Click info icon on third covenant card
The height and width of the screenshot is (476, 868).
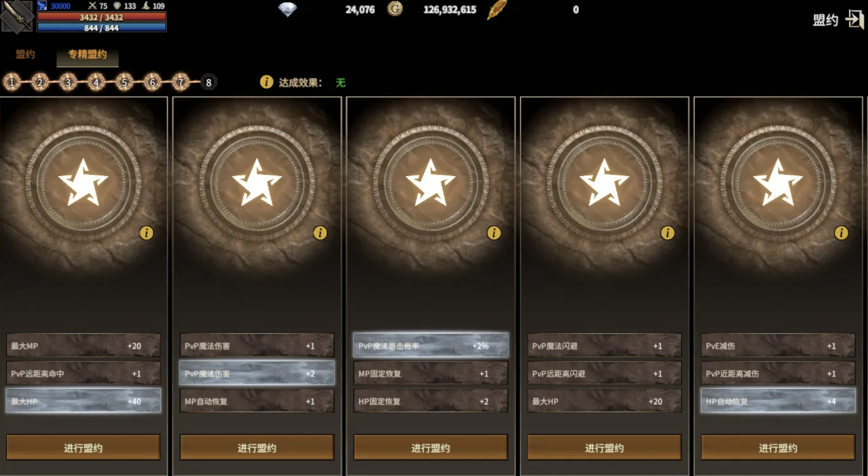494,233
